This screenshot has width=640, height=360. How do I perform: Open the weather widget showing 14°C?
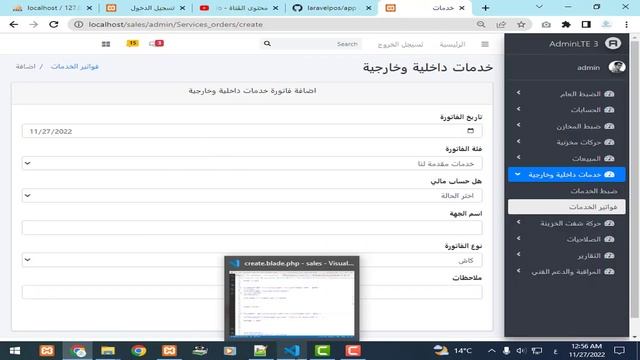[x=452, y=351]
